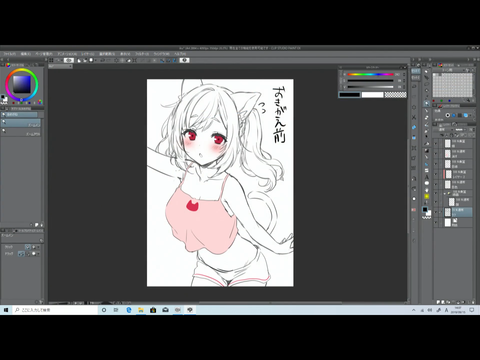Click the color set swatch grid
Image resolution: width=480 pixels, height=360 pixels.
453,85
